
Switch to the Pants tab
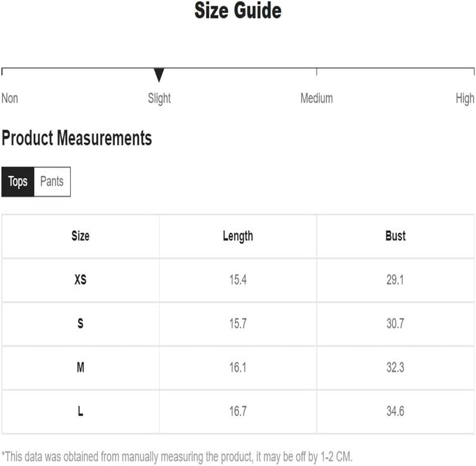tap(52, 181)
